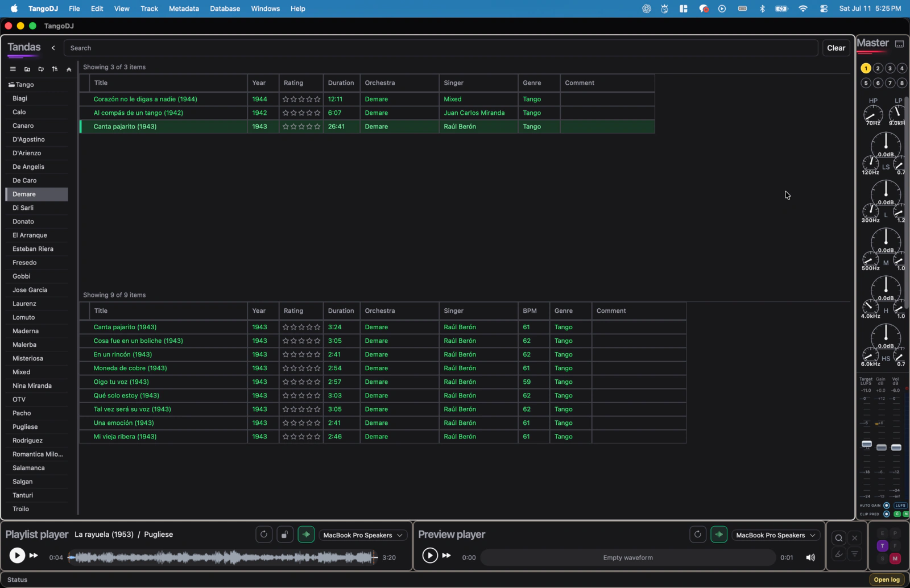Click the green C button in Master panel
This screenshot has height=588, width=910.
coord(897,514)
